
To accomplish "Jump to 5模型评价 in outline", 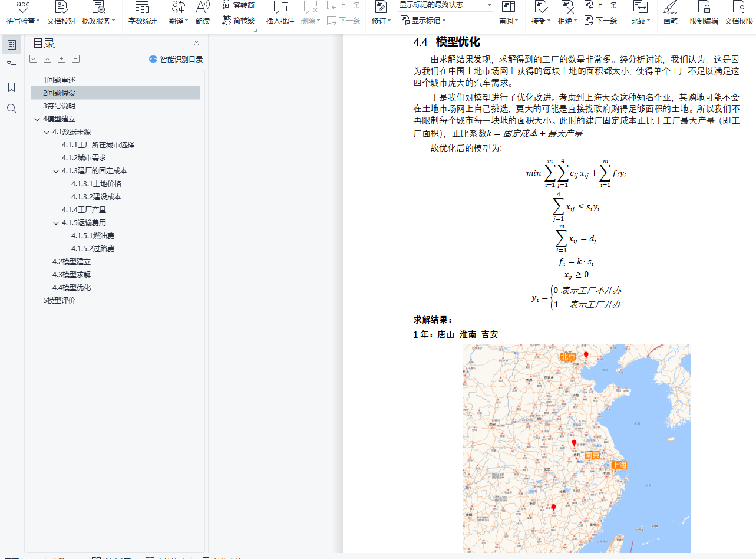I will click(59, 301).
